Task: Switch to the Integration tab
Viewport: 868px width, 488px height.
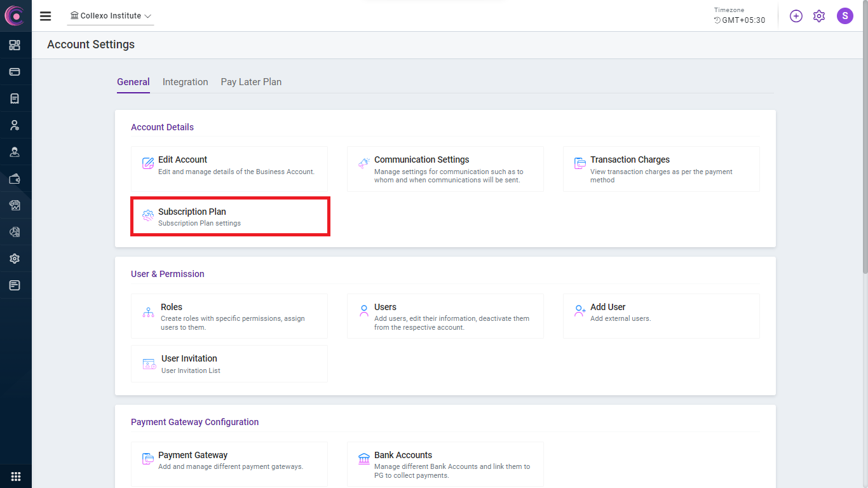Action: (185, 82)
